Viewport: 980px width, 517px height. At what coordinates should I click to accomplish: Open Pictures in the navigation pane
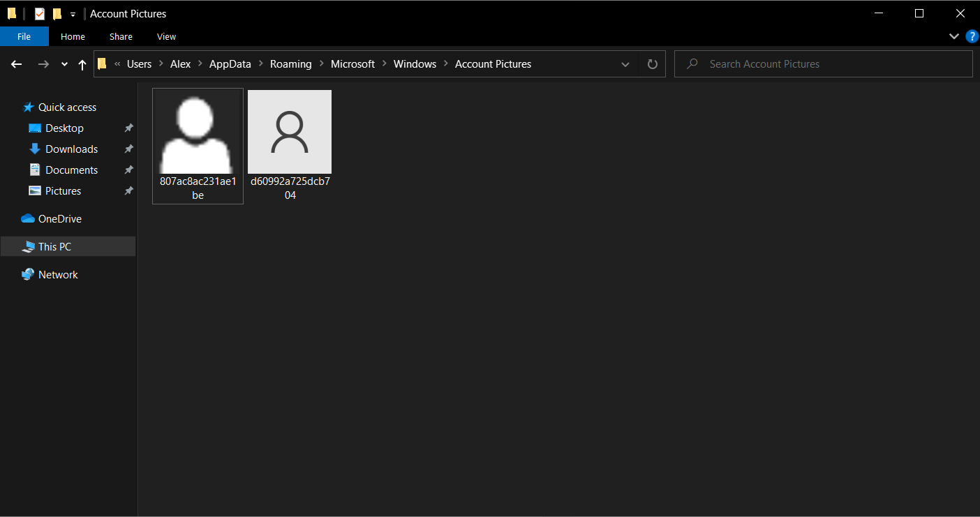64,191
